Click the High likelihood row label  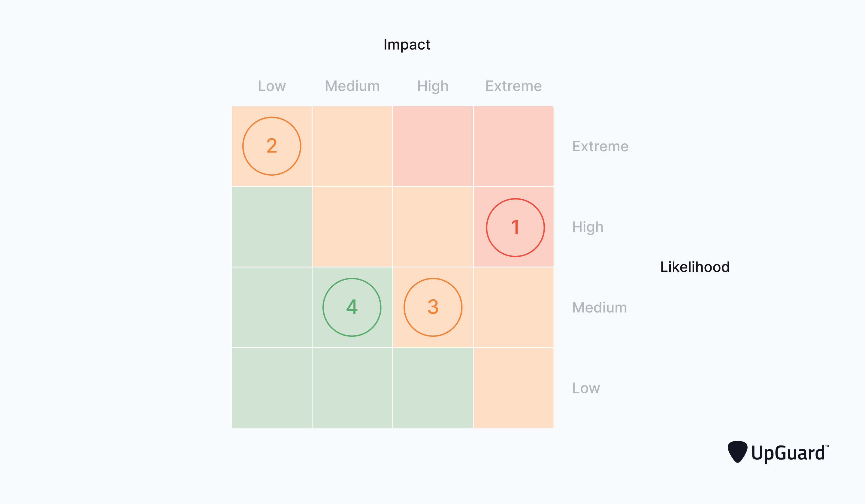588,227
